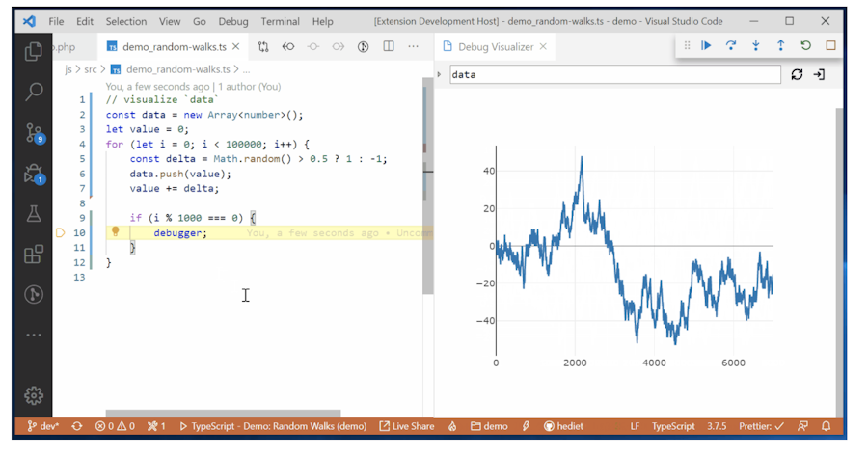This screenshot has height=457, width=868.
Task: Click the debug toolbar drag handle
Action: click(687, 46)
